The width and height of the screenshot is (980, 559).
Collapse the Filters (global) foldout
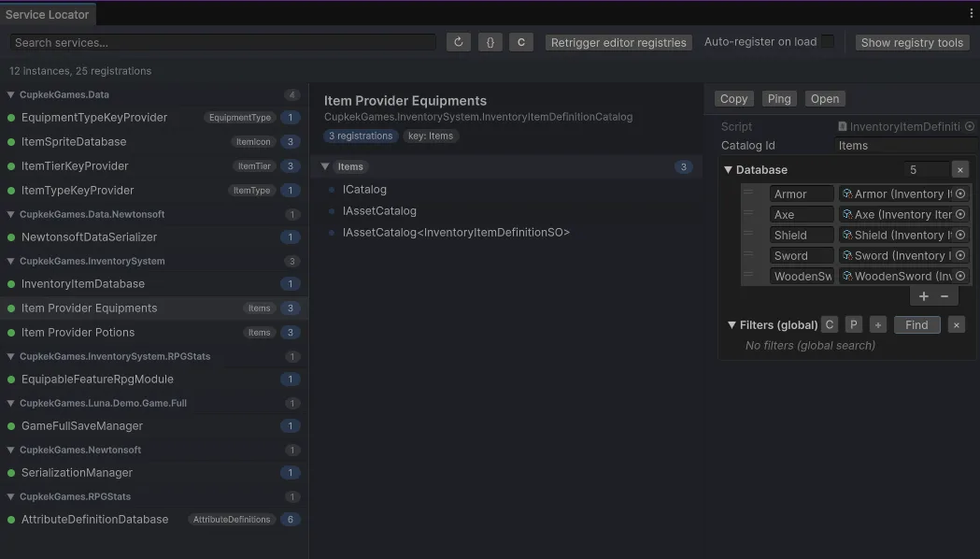(731, 324)
